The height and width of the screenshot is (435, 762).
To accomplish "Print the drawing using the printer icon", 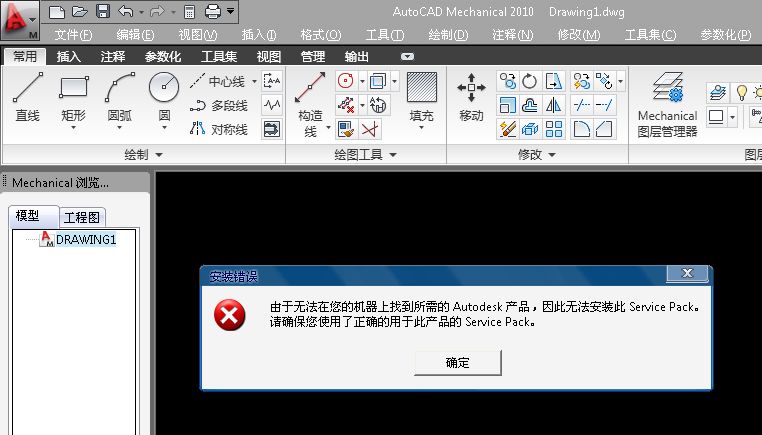I will [x=213, y=12].
